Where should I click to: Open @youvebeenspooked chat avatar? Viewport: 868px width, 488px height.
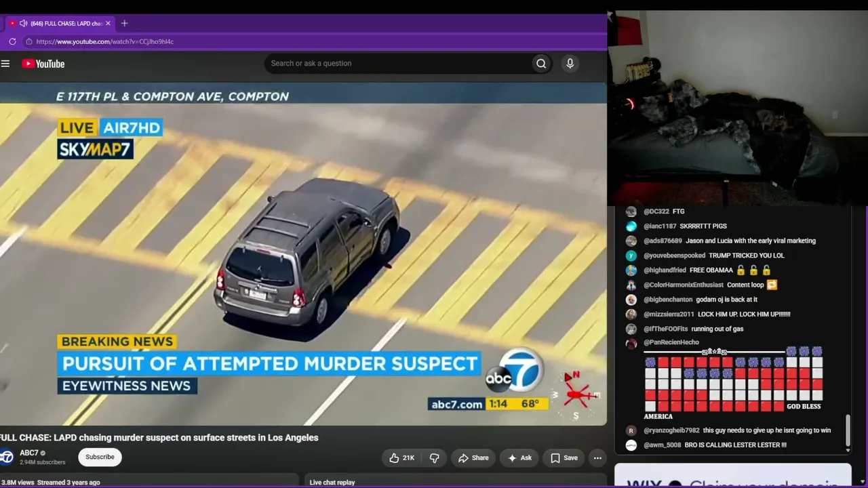[631, 256]
